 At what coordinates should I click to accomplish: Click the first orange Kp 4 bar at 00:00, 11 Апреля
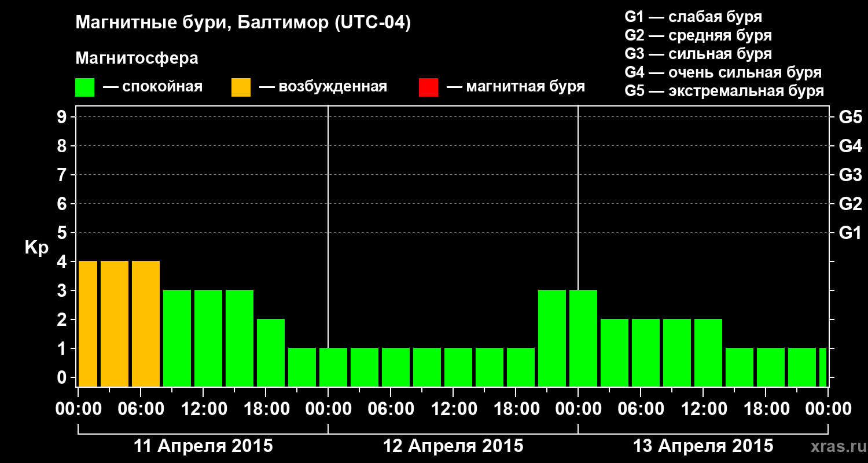88,324
